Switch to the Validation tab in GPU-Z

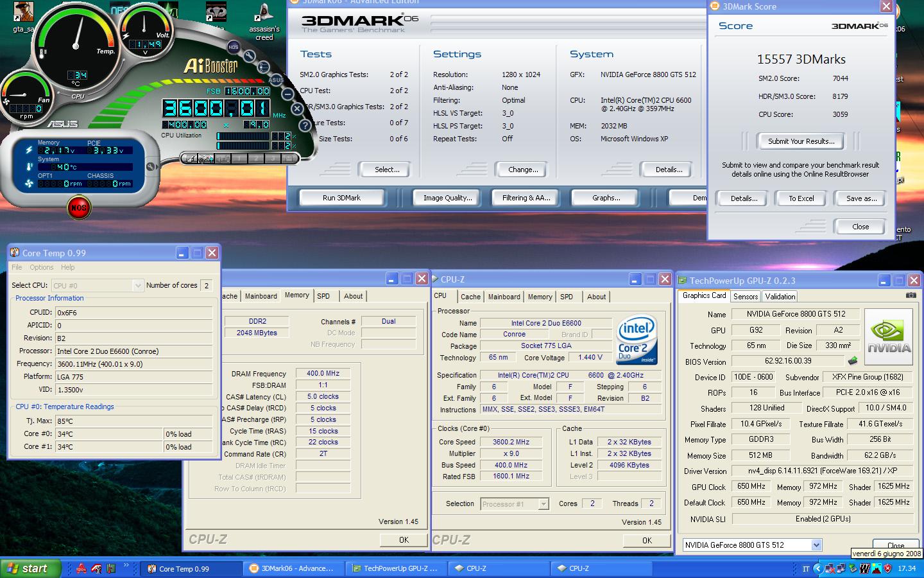[x=780, y=296]
